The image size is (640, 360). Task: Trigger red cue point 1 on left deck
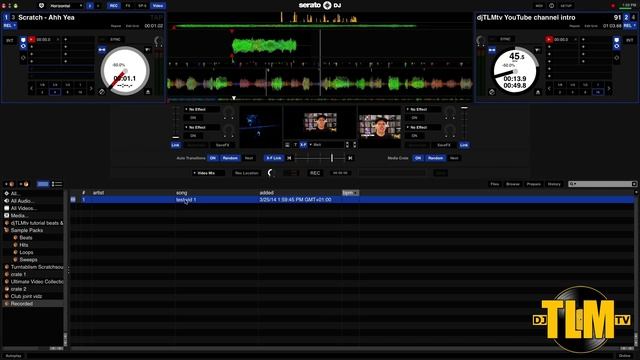coord(32,40)
